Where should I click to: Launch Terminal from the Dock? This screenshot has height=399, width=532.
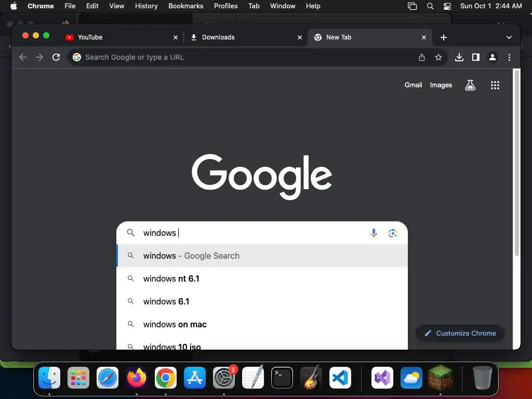[x=282, y=378]
